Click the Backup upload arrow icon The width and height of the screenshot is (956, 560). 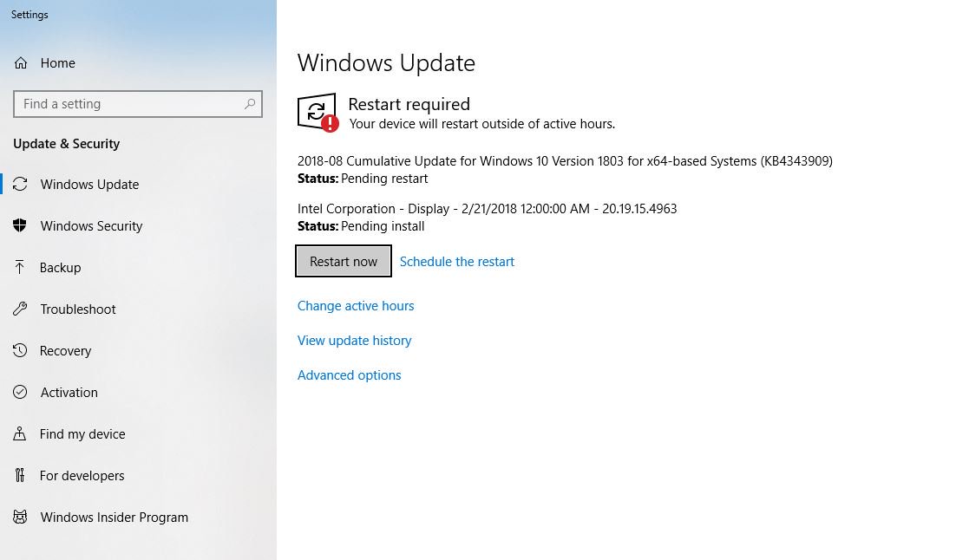19,267
